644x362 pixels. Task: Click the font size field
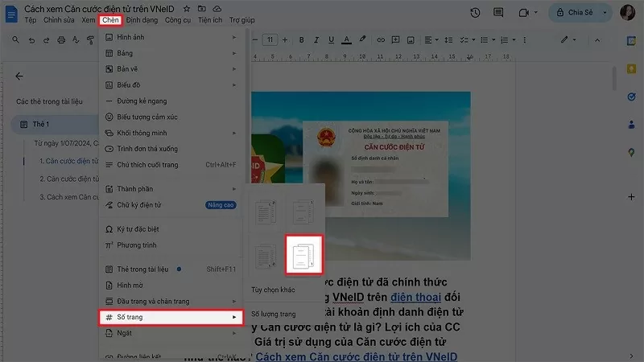coord(270,39)
